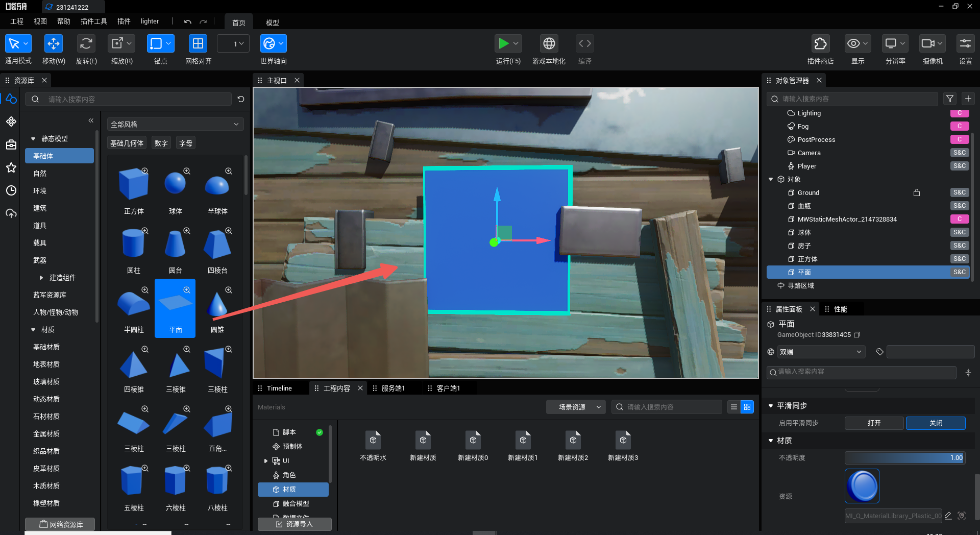Image resolution: width=980 pixels, height=535 pixels.
Task: Expand the UI folder in 工程内容
Action: 266,461
